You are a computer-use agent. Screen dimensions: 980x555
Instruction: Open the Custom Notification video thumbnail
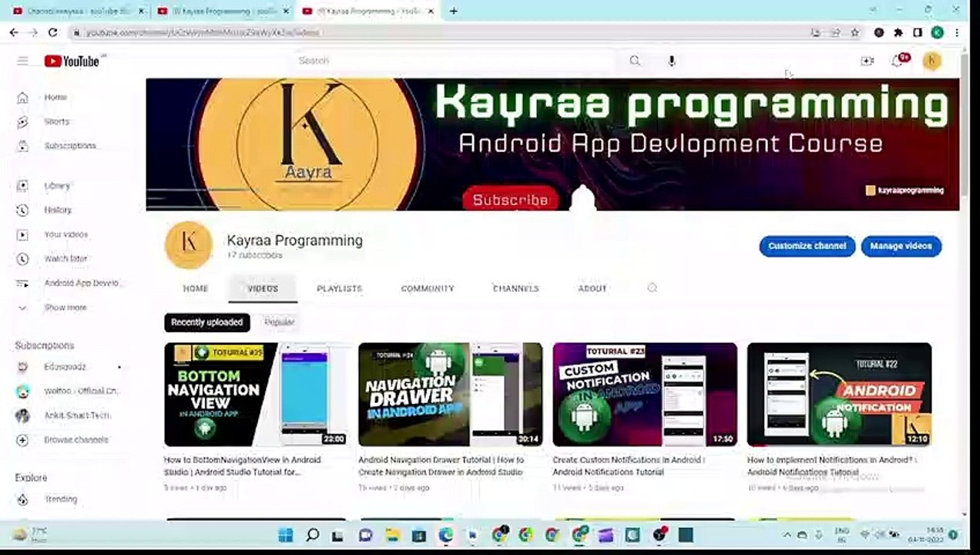[645, 395]
